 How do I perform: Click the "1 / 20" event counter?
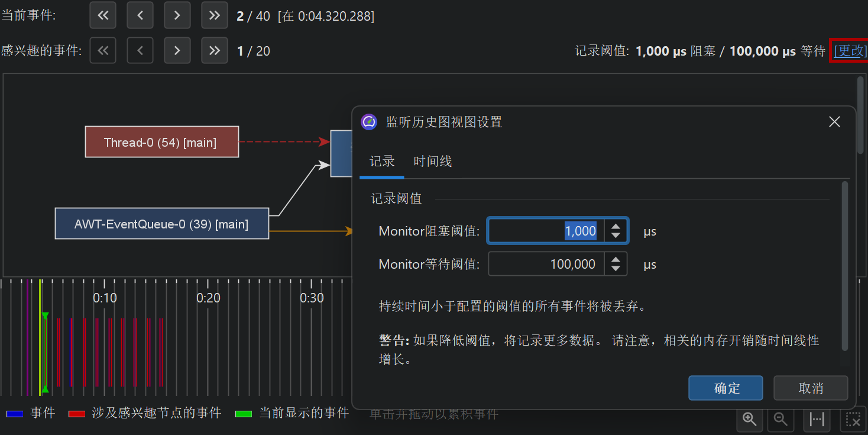[254, 51]
